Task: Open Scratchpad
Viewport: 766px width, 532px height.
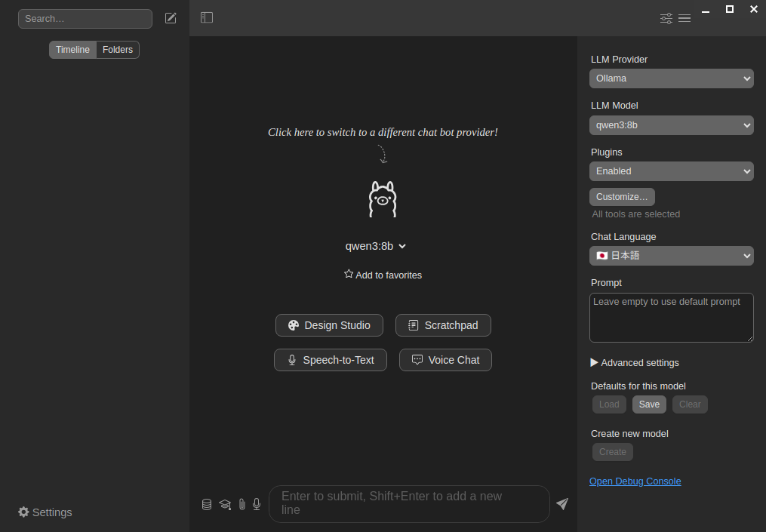Action: tap(443, 325)
